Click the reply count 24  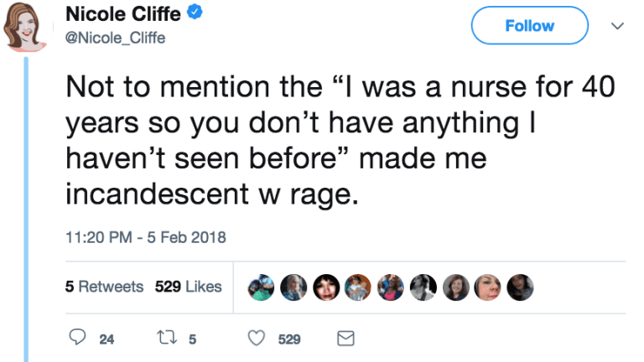click(106, 339)
